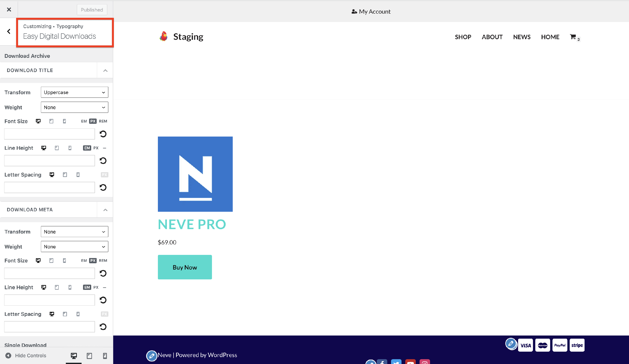629x364 pixels.
Task: Open the SHOP menu item
Action: click(x=463, y=37)
